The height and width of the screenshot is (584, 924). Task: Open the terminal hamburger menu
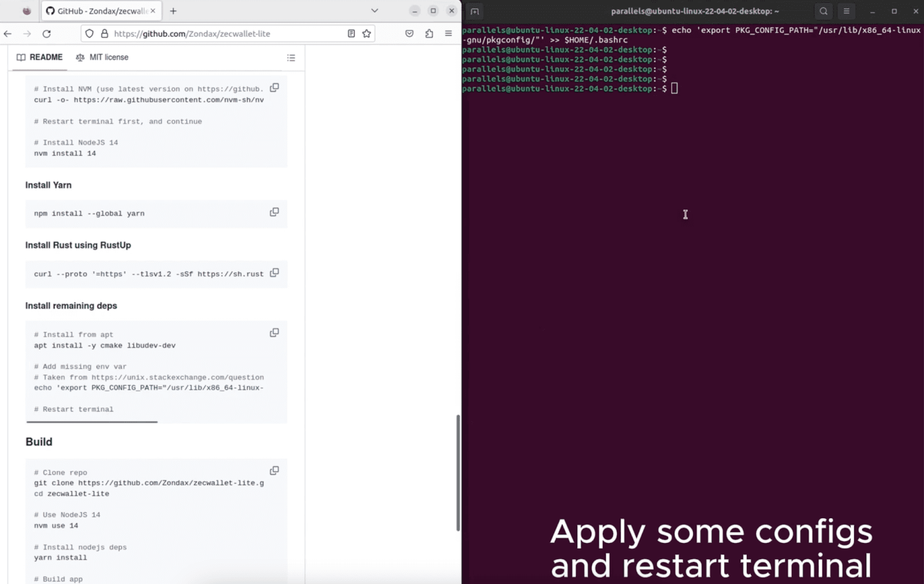coord(847,11)
